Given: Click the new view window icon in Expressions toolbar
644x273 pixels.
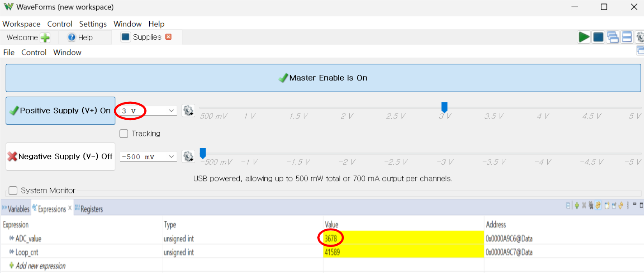Looking at the screenshot, I should point(607,206).
